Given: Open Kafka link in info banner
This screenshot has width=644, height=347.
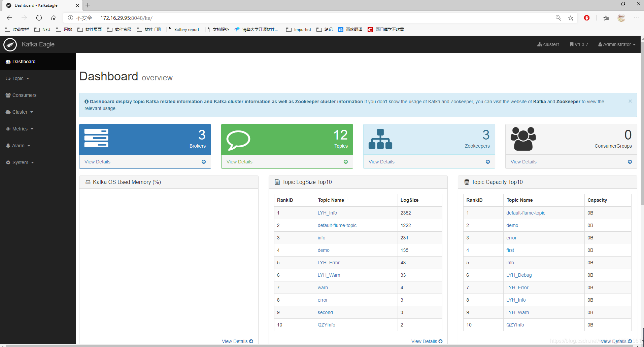Looking at the screenshot, I should pyautogui.click(x=539, y=102).
